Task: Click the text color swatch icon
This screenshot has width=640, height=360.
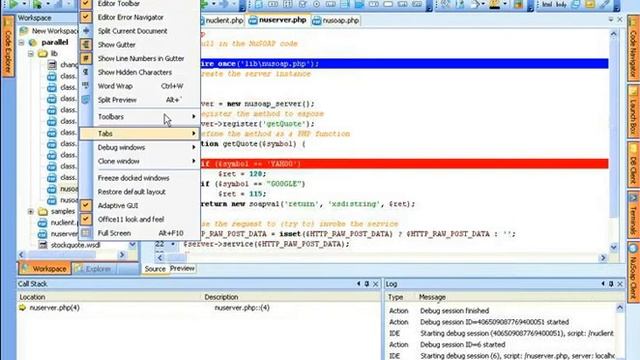Action: pos(495,4)
